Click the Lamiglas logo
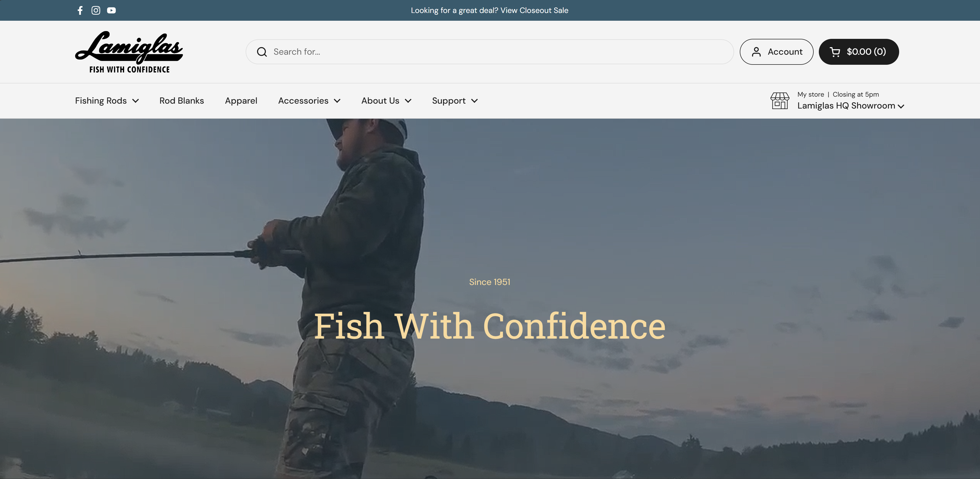980x479 pixels. [x=129, y=52]
